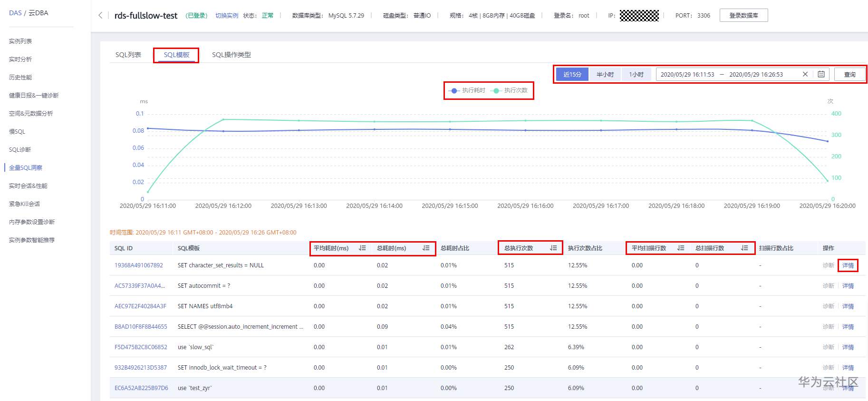
Task: Go to SQL诊断 sidebar item
Action: [x=20, y=150]
